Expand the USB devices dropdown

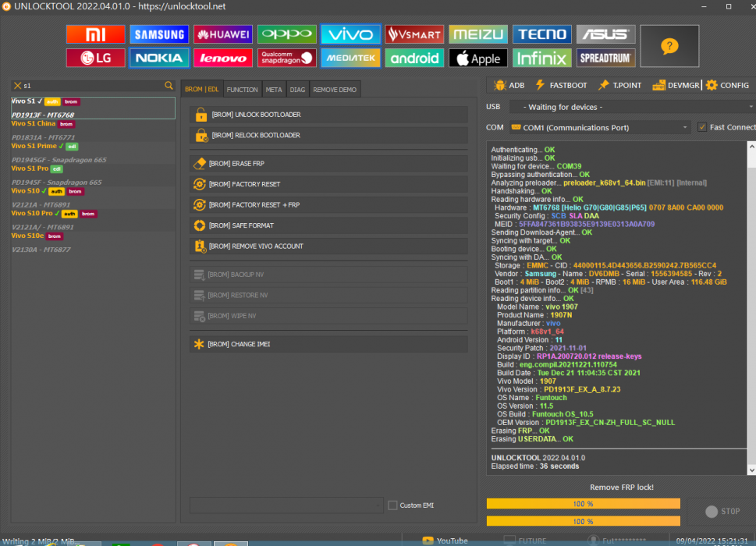(633, 107)
